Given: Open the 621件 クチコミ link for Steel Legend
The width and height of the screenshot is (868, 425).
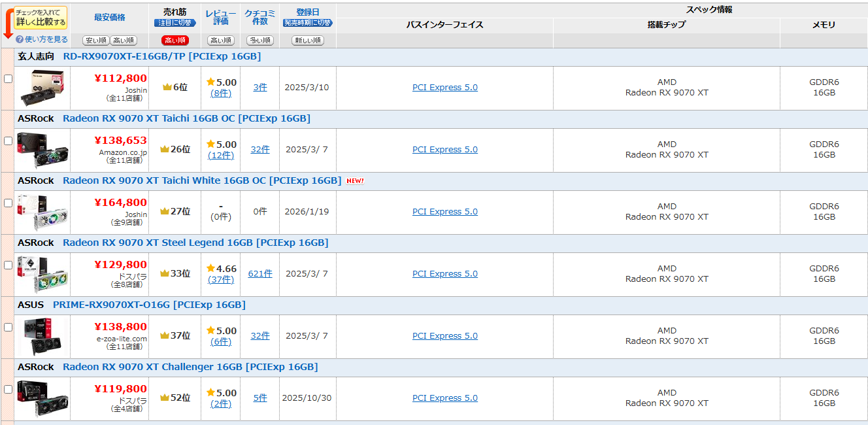Looking at the screenshot, I should pos(260,274).
